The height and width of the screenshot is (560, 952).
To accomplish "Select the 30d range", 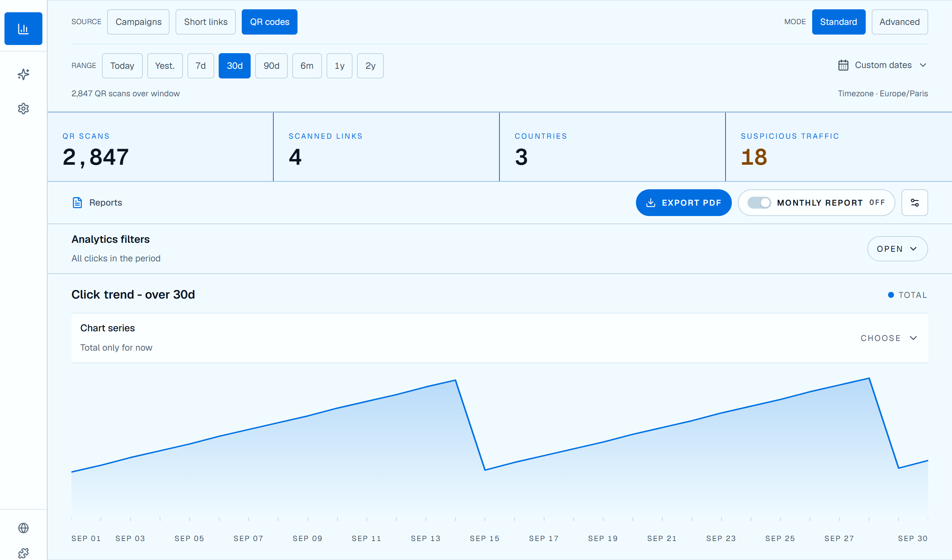I will pos(235,66).
